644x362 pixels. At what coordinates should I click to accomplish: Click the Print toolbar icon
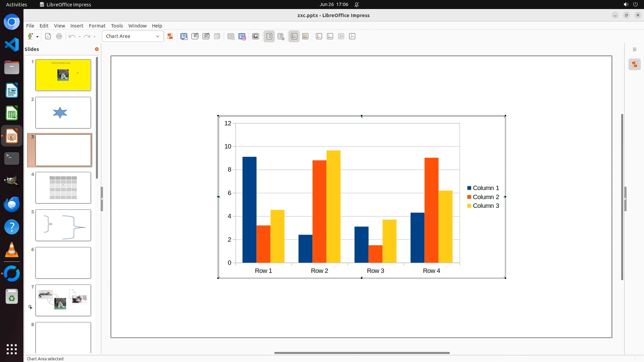(x=59, y=37)
